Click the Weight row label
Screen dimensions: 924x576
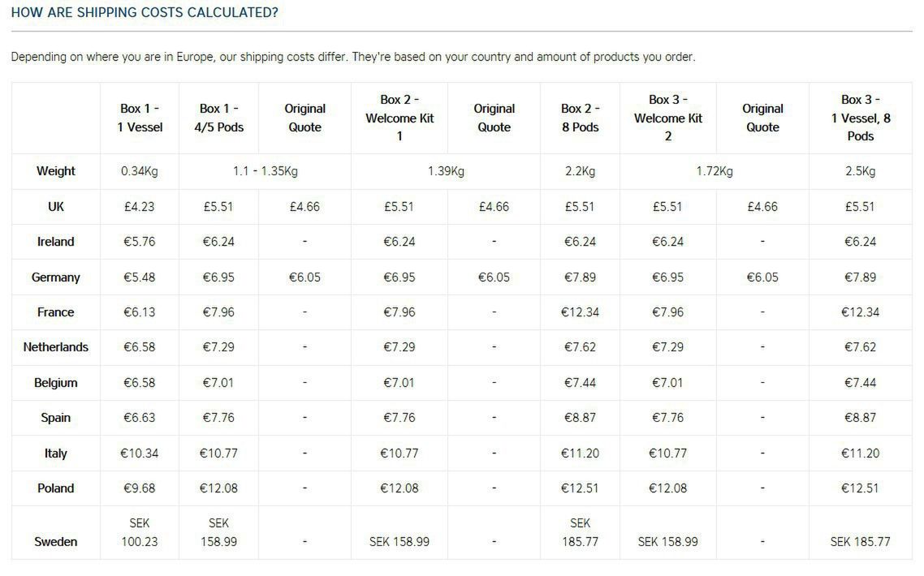click(x=55, y=171)
